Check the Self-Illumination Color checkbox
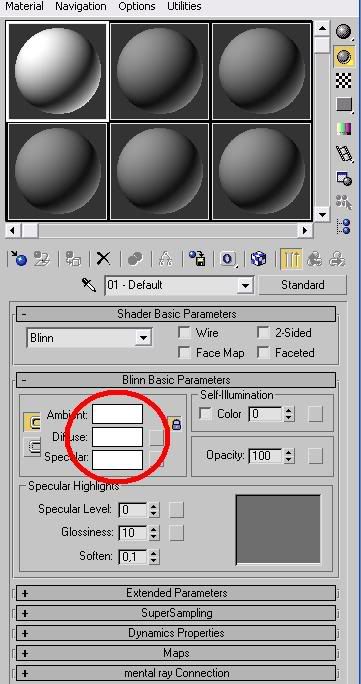The height and width of the screenshot is (684, 361). point(206,414)
